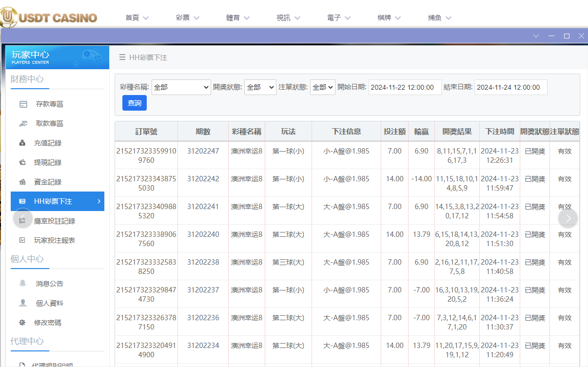The height and width of the screenshot is (367, 588).
Task: Select the 廳室投註記錄 room betting record icon
Action: [23, 220]
